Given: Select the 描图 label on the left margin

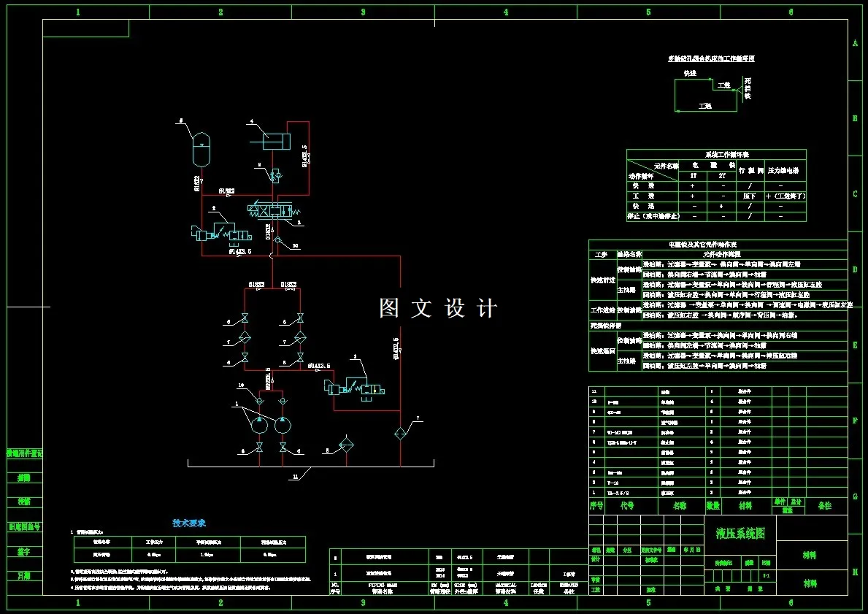Looking at the screenshot, I should [x=24, y=477].
